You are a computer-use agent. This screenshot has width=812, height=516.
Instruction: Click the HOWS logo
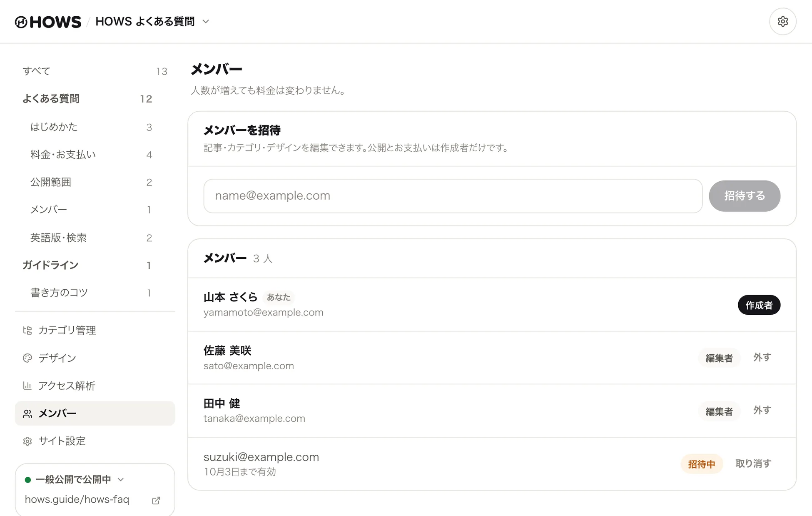coord(48,22)
